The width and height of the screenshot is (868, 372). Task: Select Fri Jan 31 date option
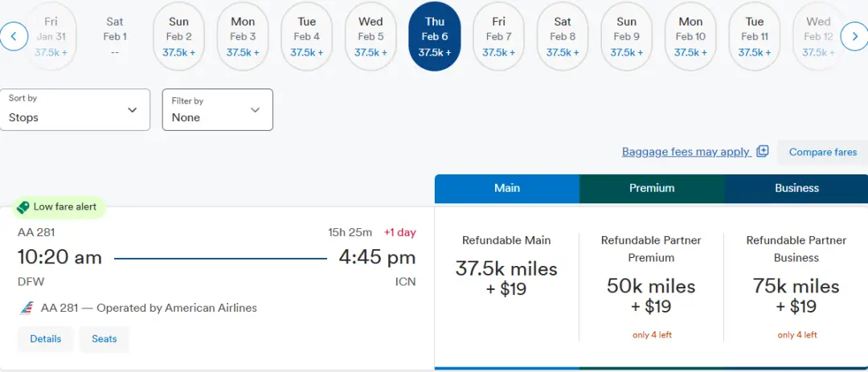tap(51, 36)
